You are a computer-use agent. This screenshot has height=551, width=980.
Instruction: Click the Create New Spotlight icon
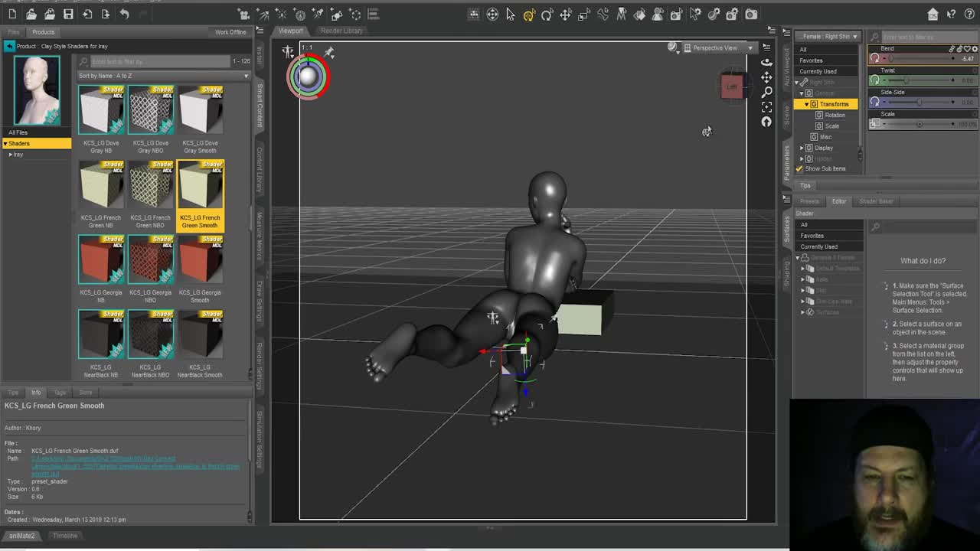click(x=263, y=14)
